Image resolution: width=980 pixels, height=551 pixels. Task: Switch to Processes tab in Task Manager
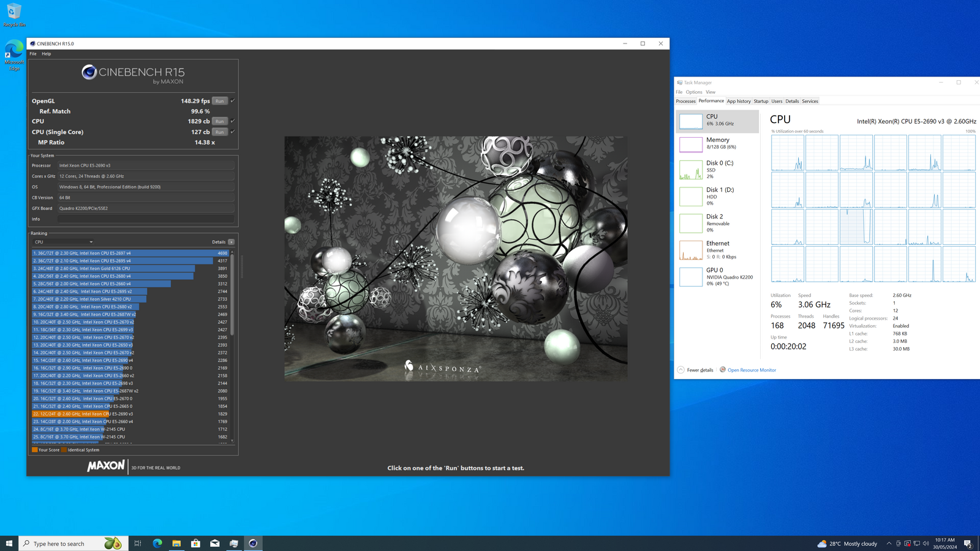click(x=686, y=101)
